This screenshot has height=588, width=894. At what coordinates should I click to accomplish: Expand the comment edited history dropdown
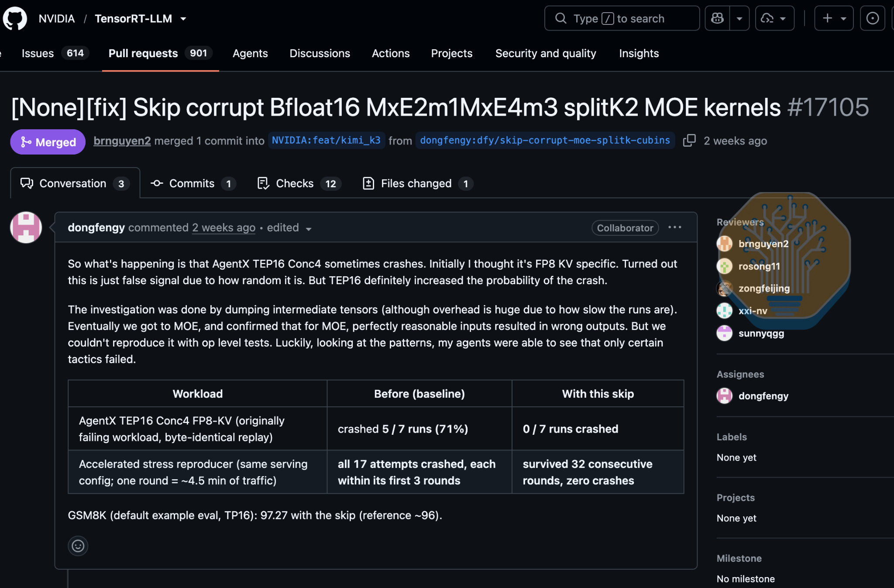click(x=289, y=228)
